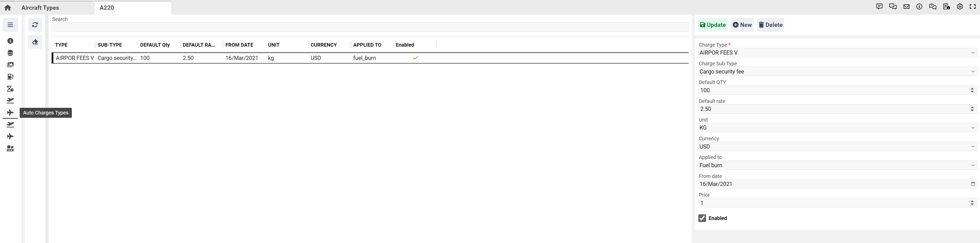The height and width of the screenshot is (243, 980).
Task: Open the hamburger menu in the sidebar
Action: (10, 25)
